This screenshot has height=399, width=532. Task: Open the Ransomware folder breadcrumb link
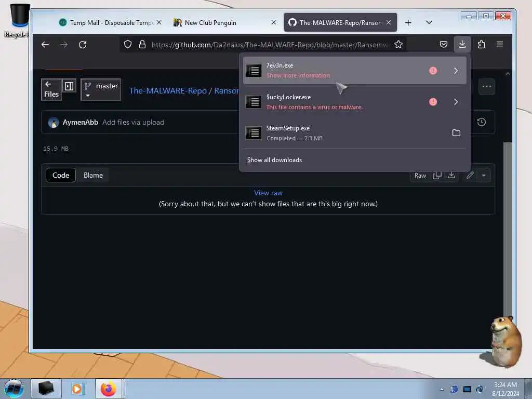[x=227, y=91]
